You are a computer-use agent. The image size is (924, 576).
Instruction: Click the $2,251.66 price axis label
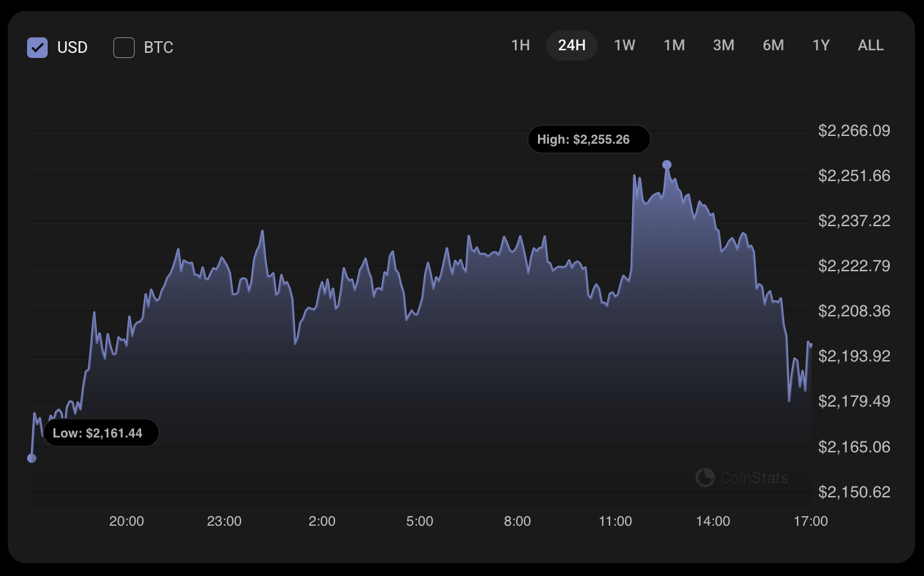tap(854, 176)
